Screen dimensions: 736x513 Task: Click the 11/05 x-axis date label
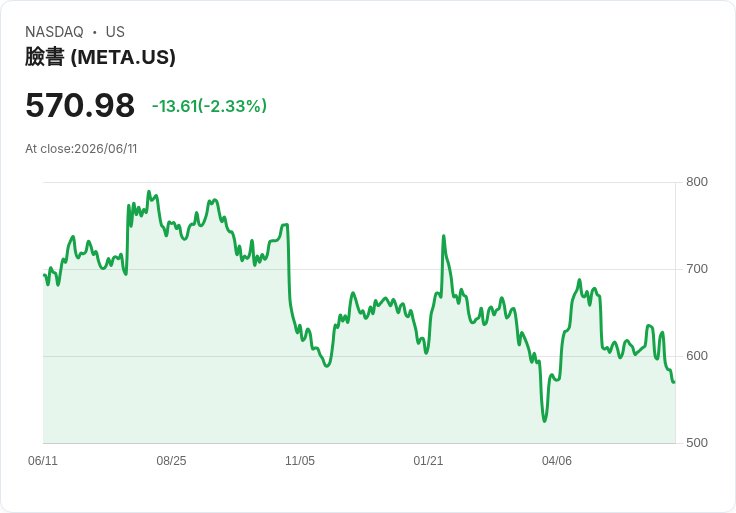(x=300, y=460)
